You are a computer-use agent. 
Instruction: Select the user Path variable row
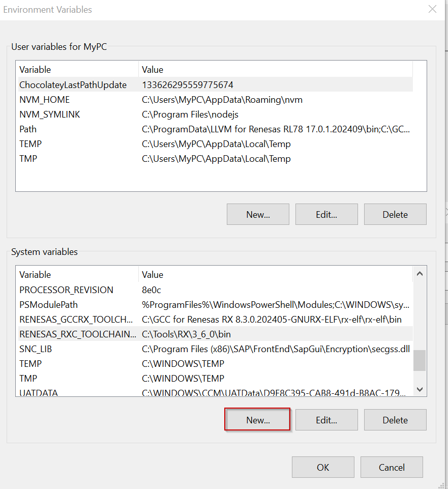click(x=28, y=129)
